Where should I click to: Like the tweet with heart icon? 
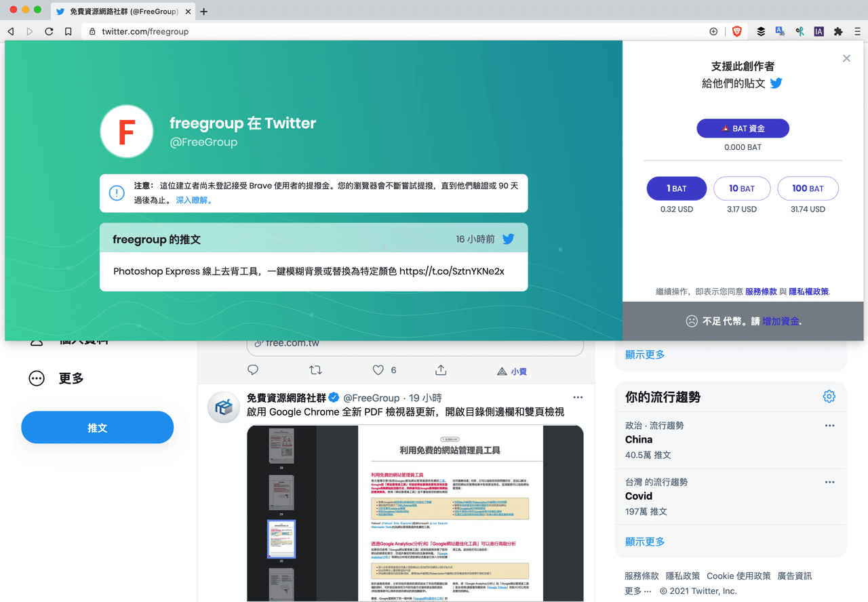(378, 370)
